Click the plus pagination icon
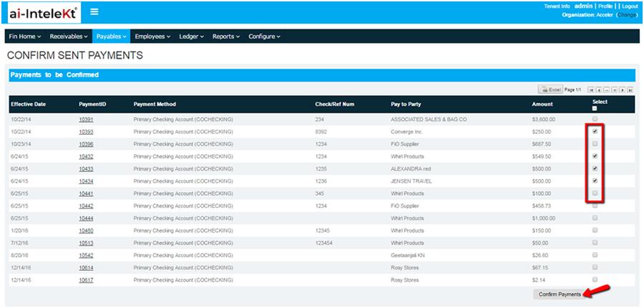 (615, 90)
